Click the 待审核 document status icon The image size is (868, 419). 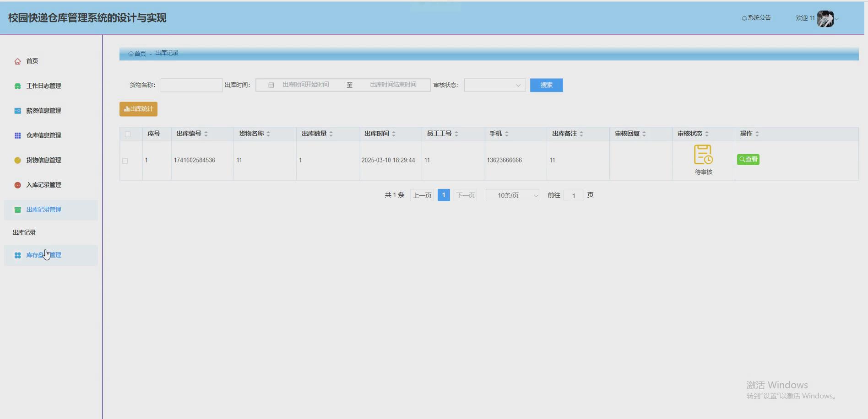point(703,155)
